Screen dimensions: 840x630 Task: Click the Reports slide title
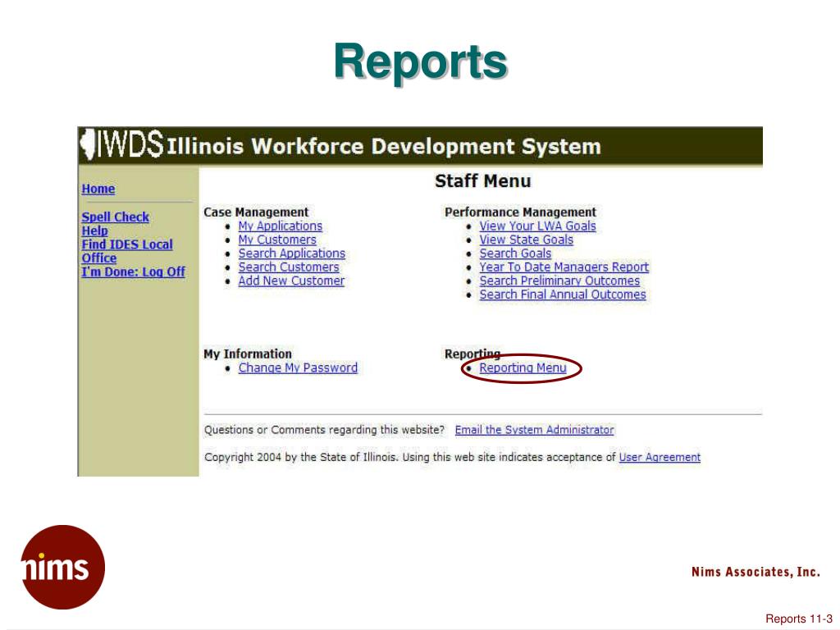(420, 62)
